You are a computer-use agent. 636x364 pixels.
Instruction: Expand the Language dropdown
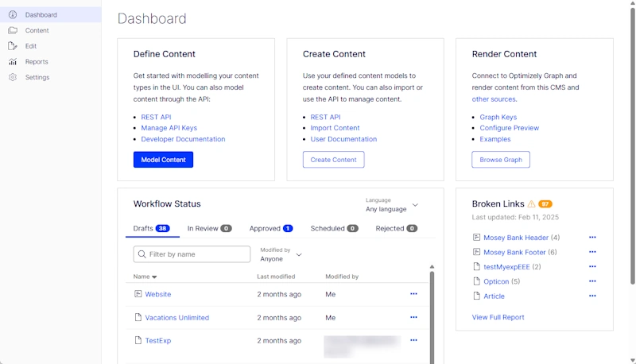415,205
